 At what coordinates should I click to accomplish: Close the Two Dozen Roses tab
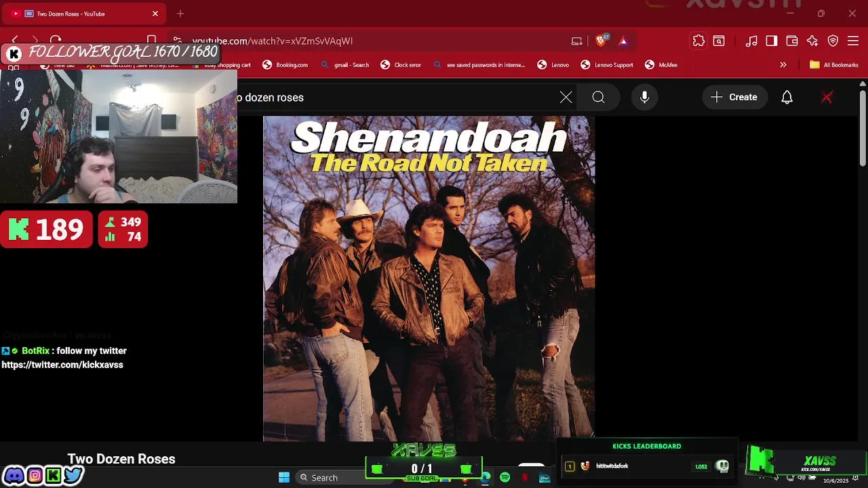click(155, 14)
